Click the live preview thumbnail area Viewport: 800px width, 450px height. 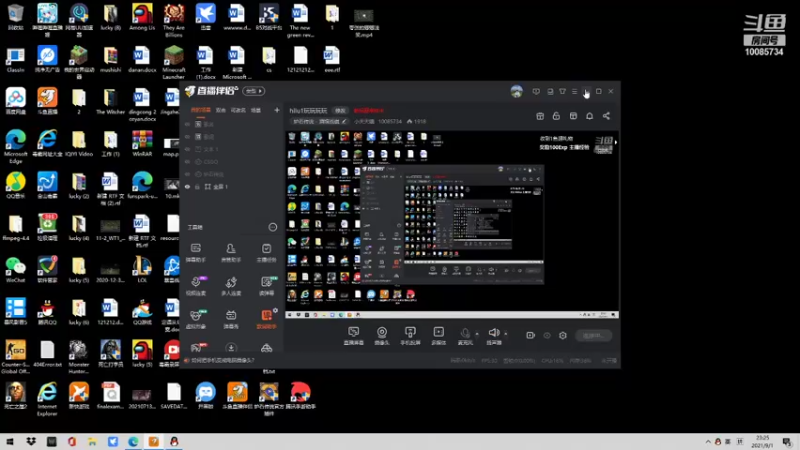(x=452, y=225)
